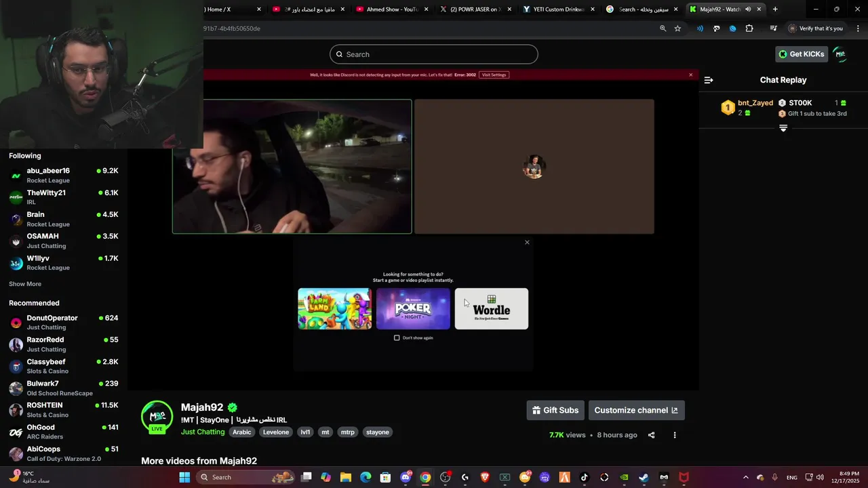The width and height of the screenshot is (868, 488).
Task: Open Microsoft Store from taskbar
Action: [x=385, y=477]
